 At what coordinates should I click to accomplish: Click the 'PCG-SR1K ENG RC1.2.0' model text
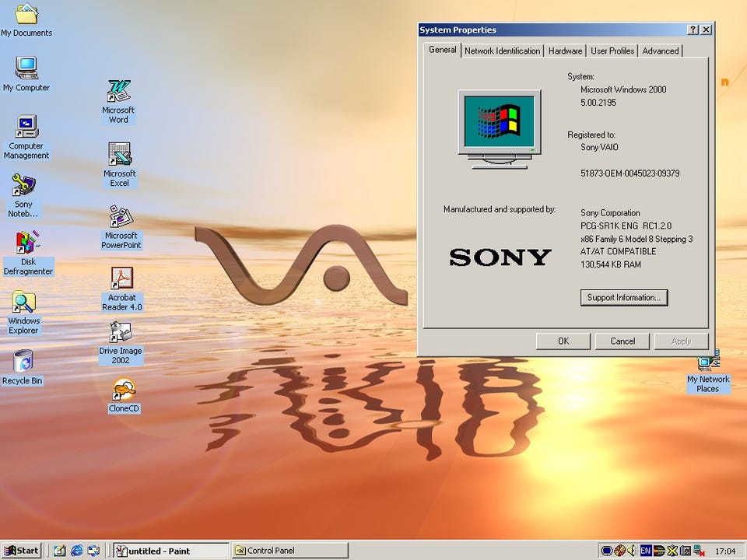tap(626, 226)
